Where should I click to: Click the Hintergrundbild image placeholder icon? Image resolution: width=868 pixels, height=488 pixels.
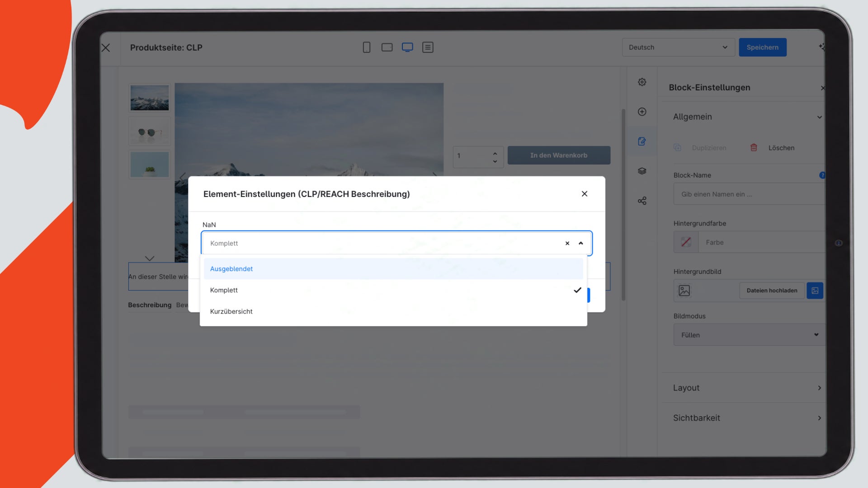(x=684, y=291)
